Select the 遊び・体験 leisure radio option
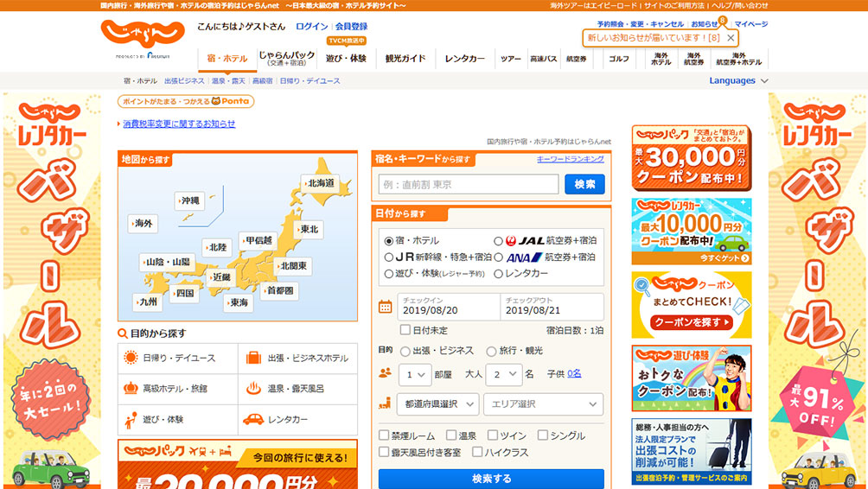Viewport: 868px width, 489px height. (388, 274)
